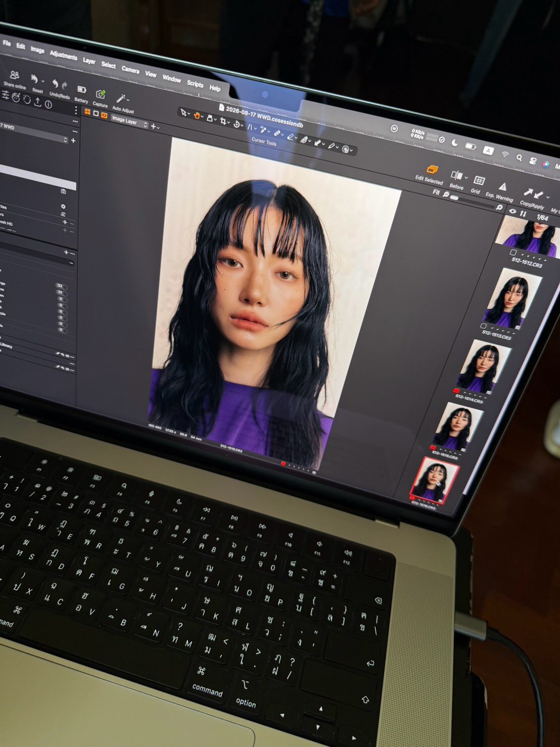Open the Camera menu

point(130,70)
